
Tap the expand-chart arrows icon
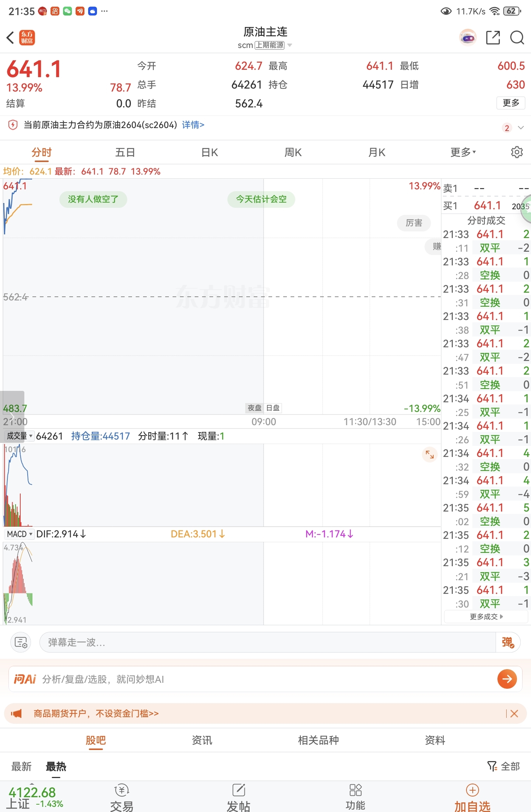(x=430, y=454)
